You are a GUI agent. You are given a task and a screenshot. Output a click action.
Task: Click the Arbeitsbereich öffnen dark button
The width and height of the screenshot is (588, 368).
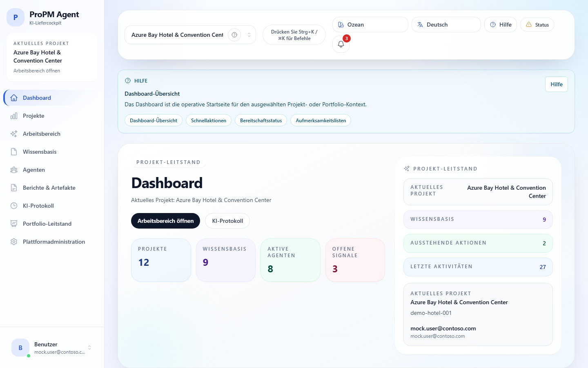(165, 221)
